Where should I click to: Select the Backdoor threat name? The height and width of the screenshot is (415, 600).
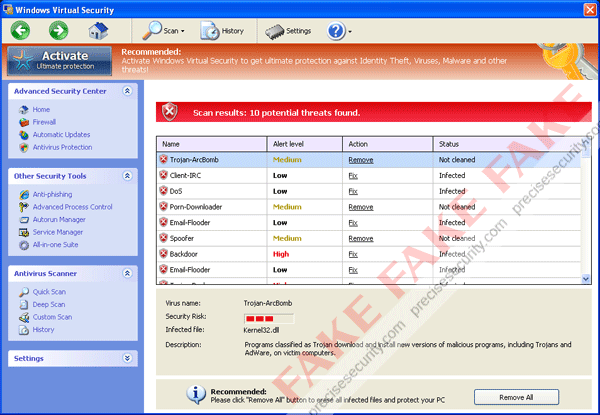pyautogui.click(x=183, y=254)
